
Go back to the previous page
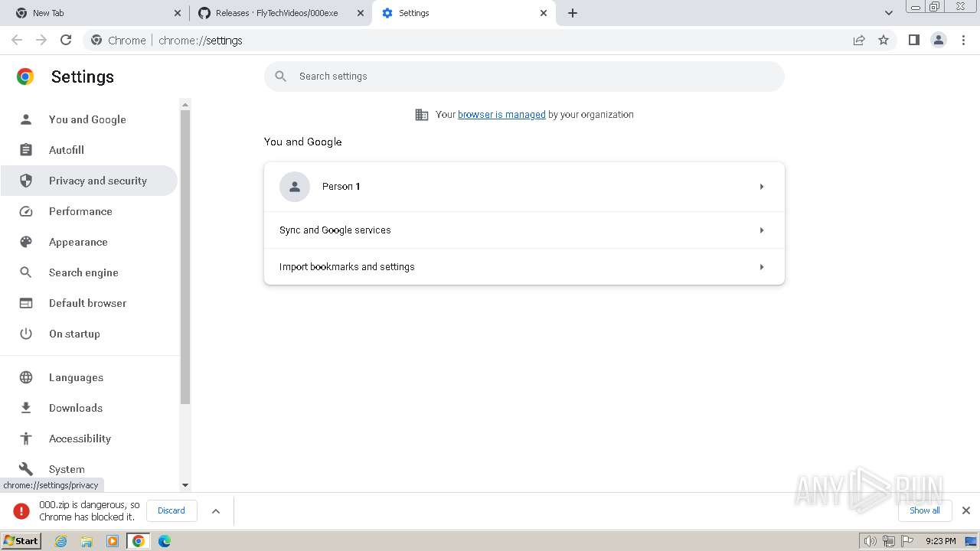17,40
